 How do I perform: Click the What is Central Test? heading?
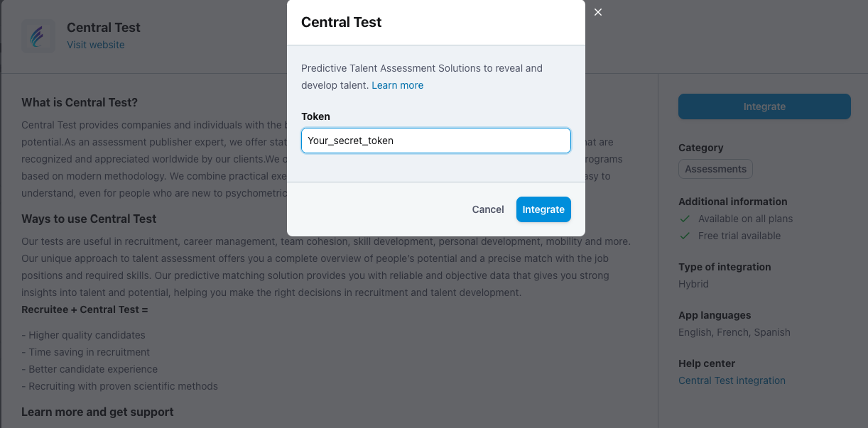[x=80, y=102]
